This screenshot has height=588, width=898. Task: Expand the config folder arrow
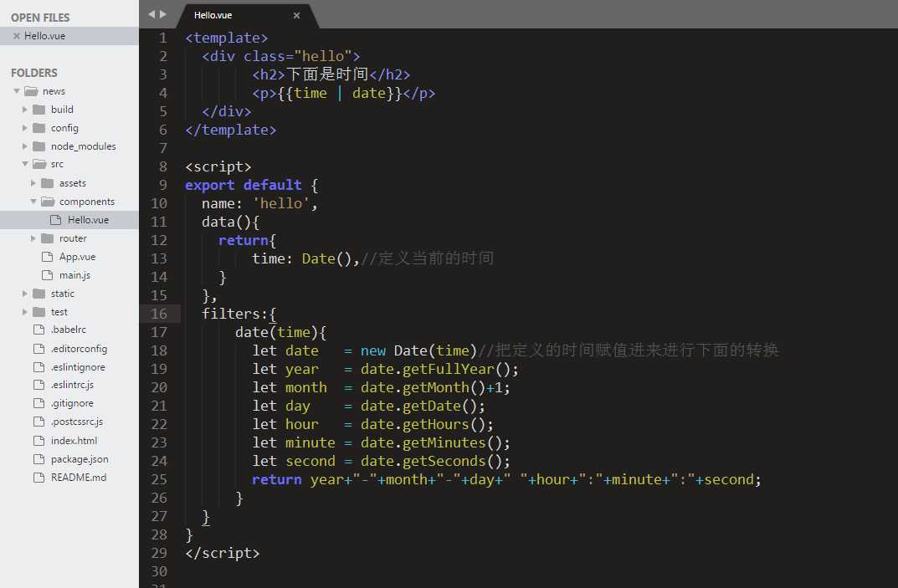point(24,128)
